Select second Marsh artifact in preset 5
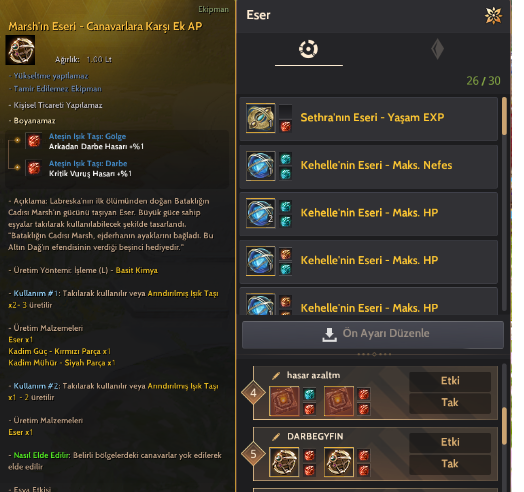This screenshot has height=492, width=524. (339, 462)
